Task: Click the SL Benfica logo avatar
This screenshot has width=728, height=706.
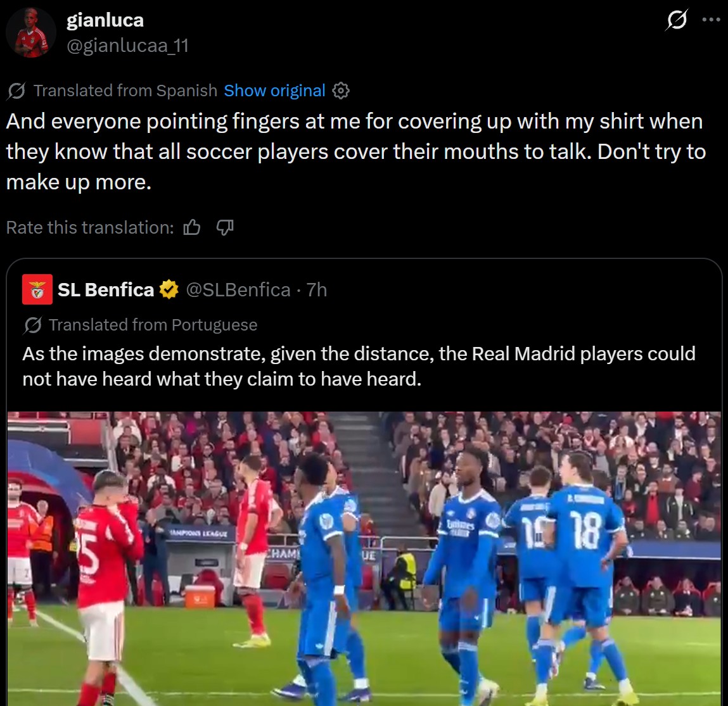Action: [x=37, y=289]
